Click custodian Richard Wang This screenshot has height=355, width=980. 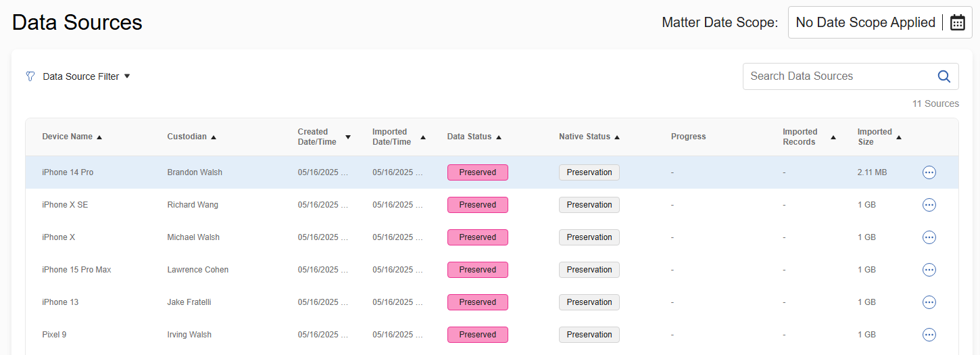click(x=193, y=205)
